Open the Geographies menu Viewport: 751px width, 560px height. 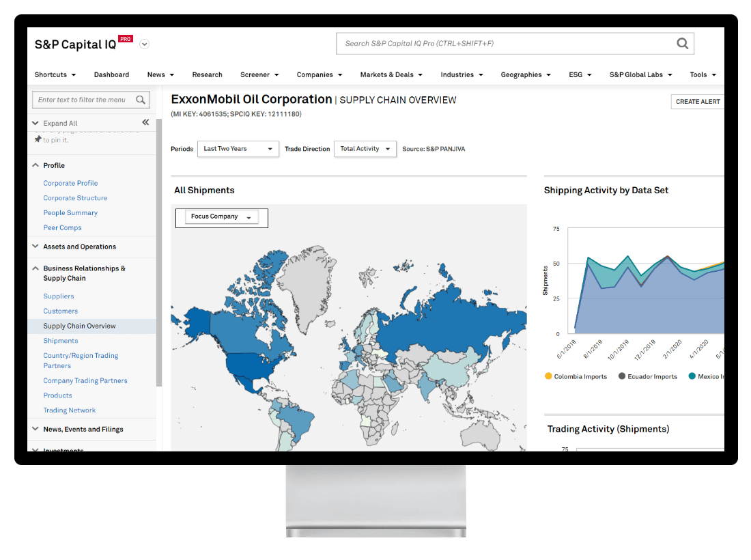[526, 74]
